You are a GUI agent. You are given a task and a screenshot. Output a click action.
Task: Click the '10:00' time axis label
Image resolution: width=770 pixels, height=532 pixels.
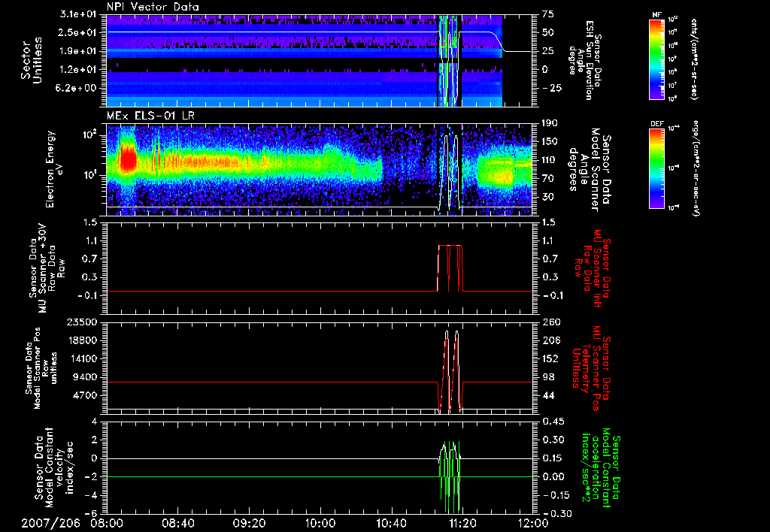click(x=320, y=523)
